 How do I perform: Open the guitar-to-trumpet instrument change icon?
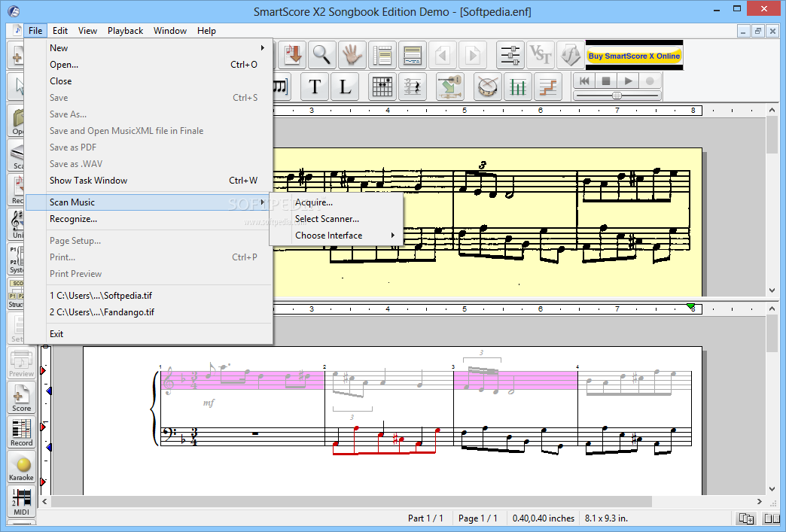click(x=449, y=87)
